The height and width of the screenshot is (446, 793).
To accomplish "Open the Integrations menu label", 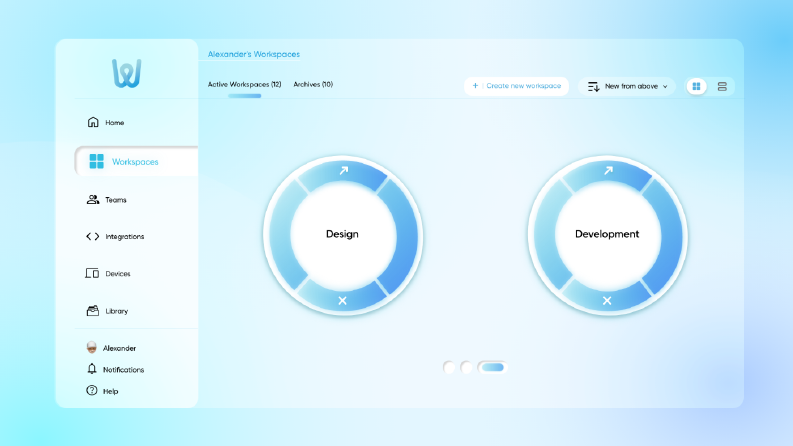I will pos(125,237).
